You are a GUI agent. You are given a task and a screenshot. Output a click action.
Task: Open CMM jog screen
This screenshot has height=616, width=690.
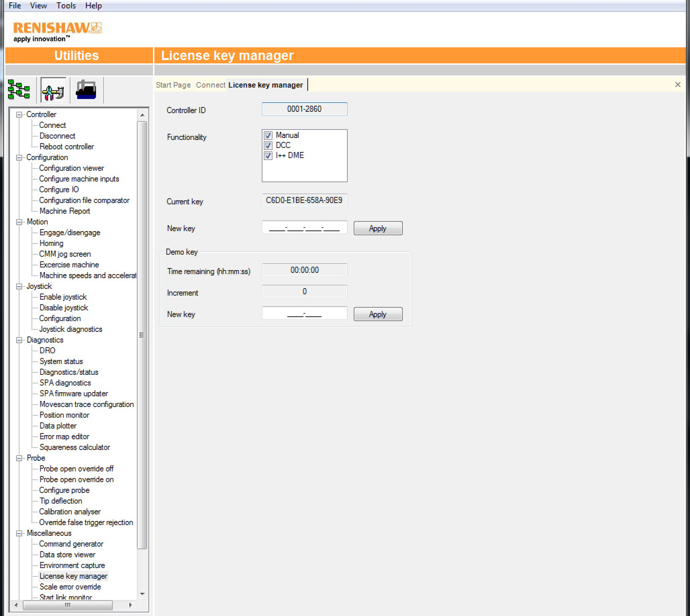[x=65, y=254]
